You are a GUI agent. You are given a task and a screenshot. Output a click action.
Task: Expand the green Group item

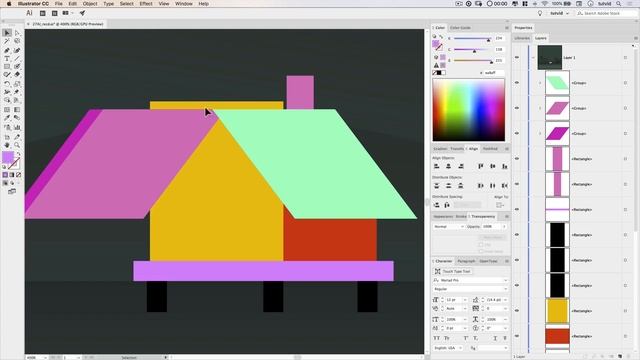[x=540, y=83]
